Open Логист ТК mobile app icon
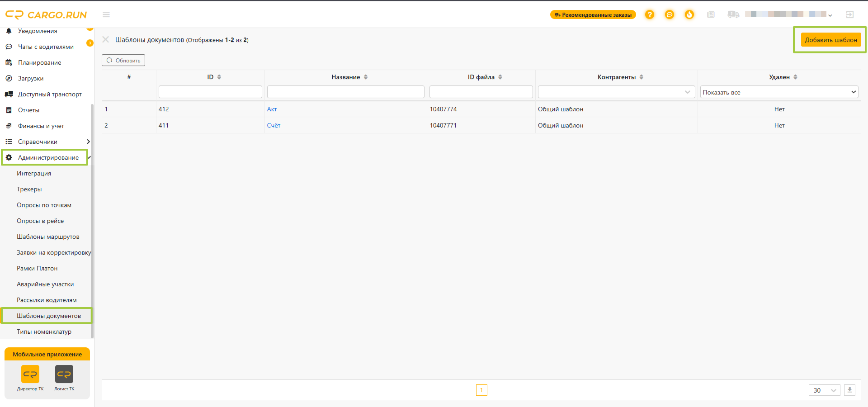868x407 pixels. [x=64, y=374]
